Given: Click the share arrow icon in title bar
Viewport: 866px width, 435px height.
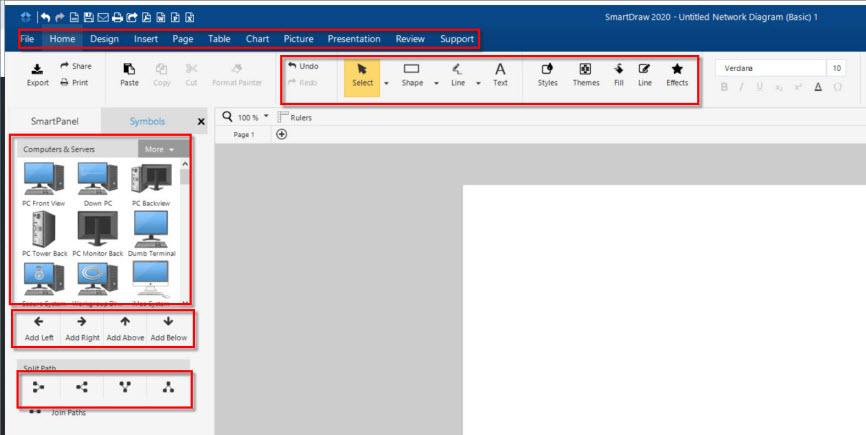Looking at the screenshot, I should tap(131, 18).
